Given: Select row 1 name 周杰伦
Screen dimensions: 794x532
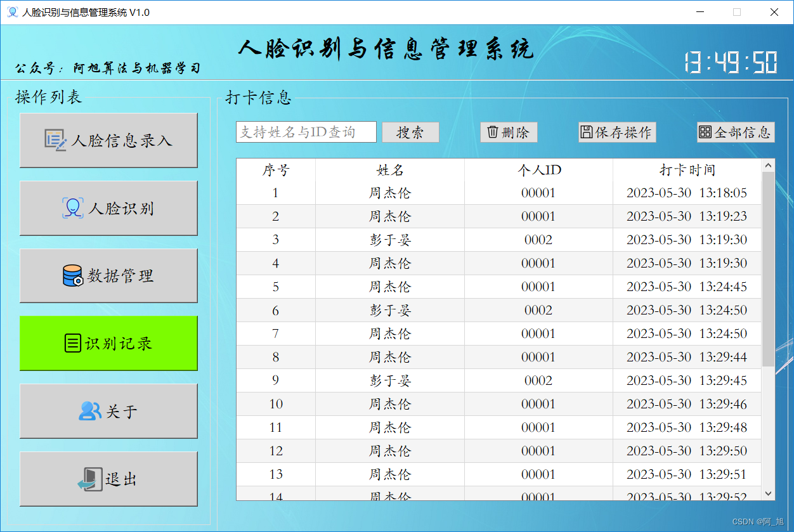Looking at the screenshot, I should (390, 193).
